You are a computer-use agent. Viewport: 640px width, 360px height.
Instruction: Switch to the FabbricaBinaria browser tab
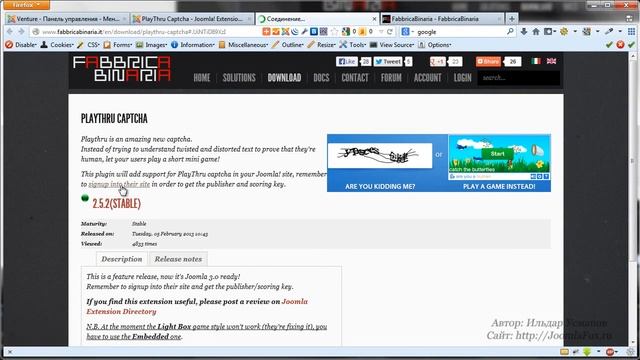point(442,19)
